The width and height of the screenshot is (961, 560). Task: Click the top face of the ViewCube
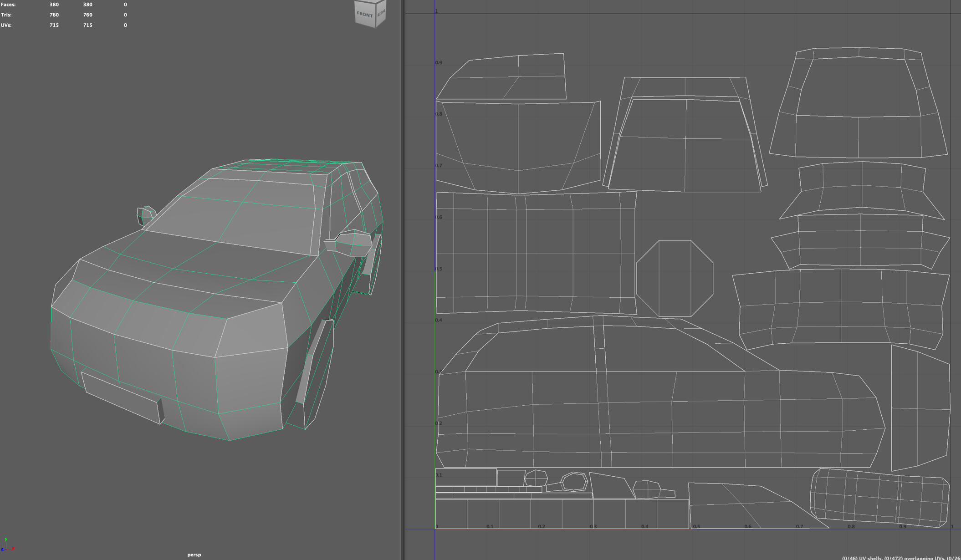coord(370,2)
